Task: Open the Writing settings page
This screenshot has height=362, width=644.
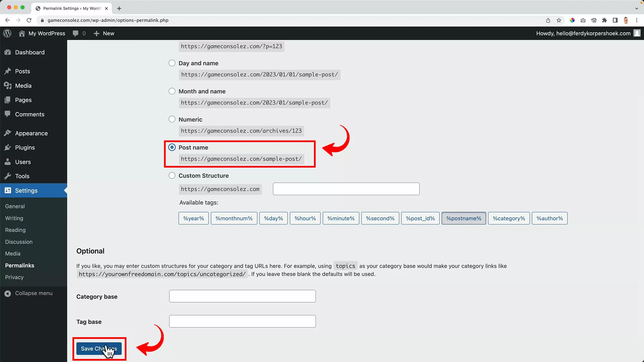Action: [x=14, y=218]
